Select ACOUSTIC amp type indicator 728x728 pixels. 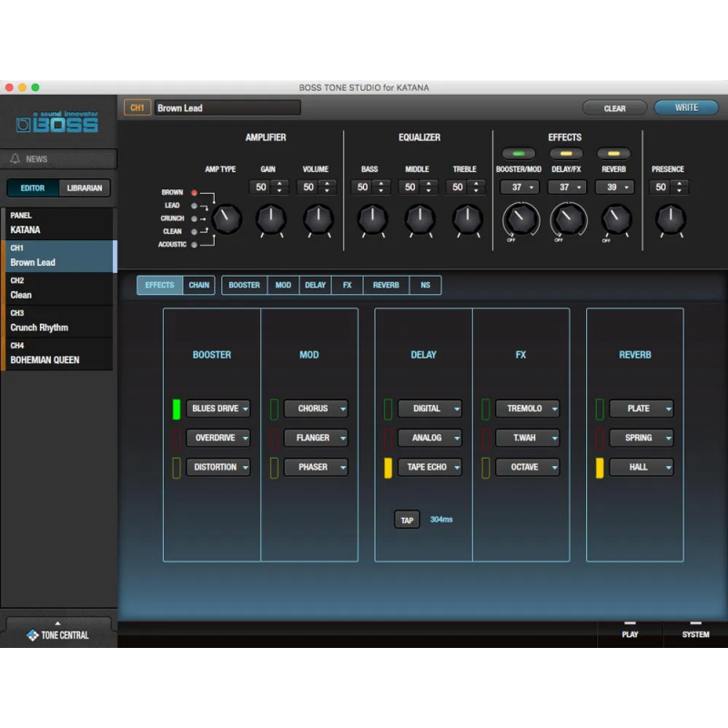pyautogui.click(x=194, y=244)
